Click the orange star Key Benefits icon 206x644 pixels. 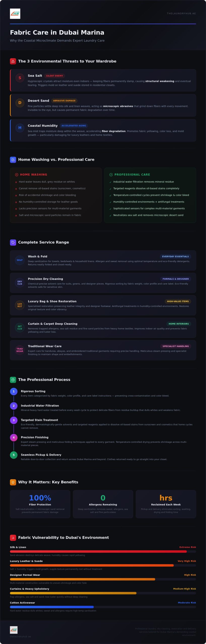pyautogui.click(x=13, y=482)
